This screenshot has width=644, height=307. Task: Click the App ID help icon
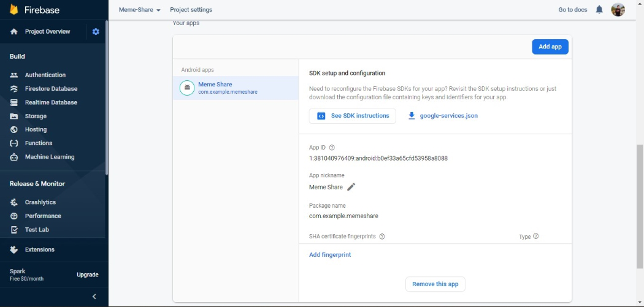[332, 148]
